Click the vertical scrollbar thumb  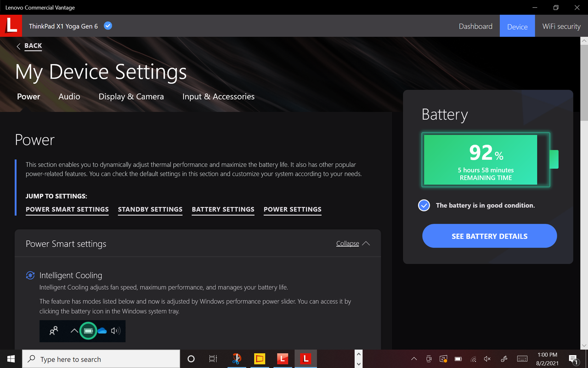[584, 83]
